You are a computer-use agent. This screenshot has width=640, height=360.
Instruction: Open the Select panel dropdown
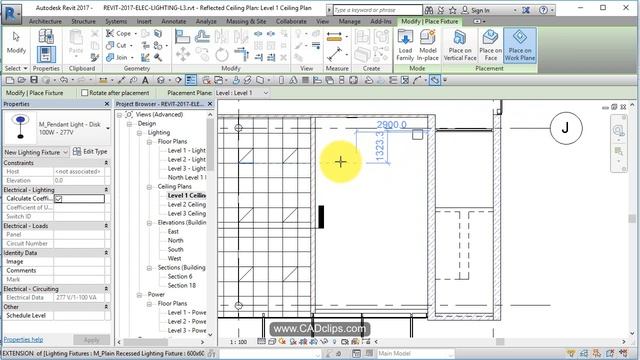(x=16, y=68)
